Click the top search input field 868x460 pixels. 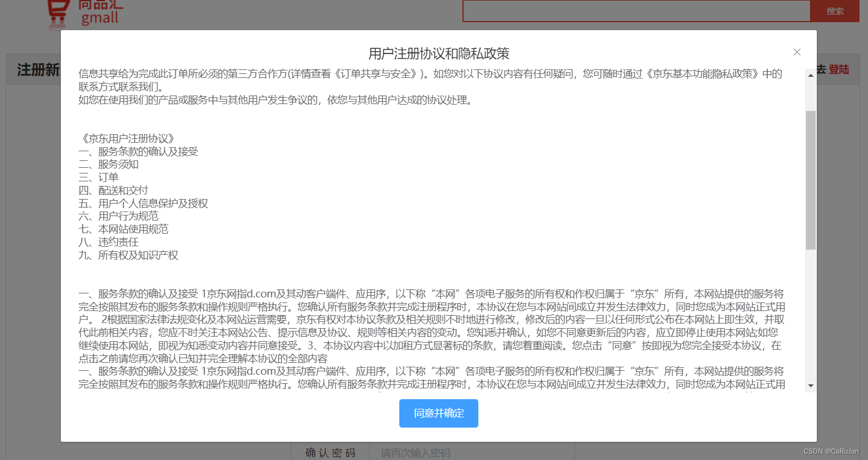click(636, 11)
